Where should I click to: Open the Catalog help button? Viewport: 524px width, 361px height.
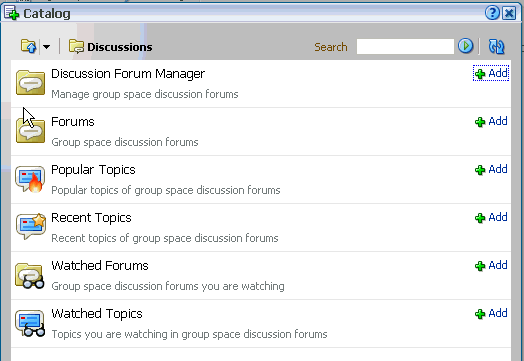(x=492, y=13)
